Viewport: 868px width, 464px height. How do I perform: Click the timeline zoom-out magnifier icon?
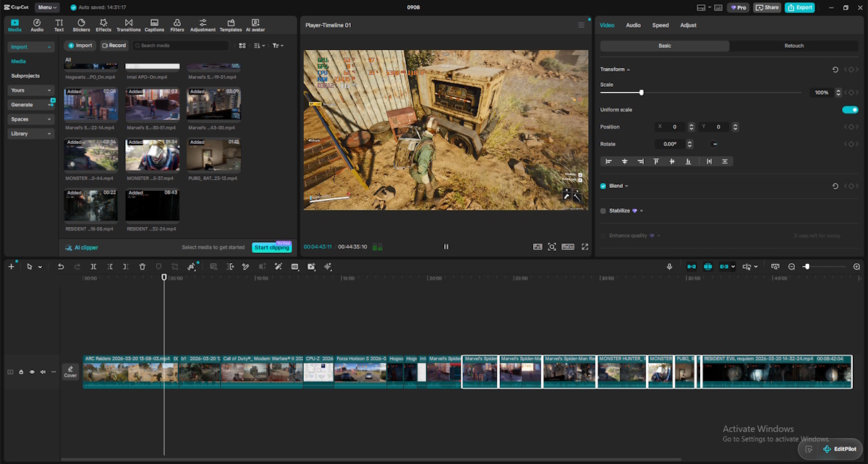point(791,267)
